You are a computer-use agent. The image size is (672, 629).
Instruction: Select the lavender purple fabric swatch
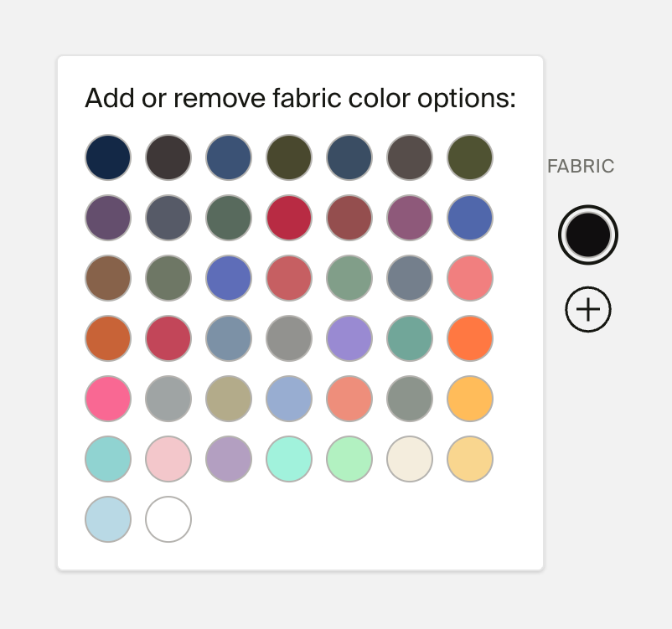click(x=349, y=338)
